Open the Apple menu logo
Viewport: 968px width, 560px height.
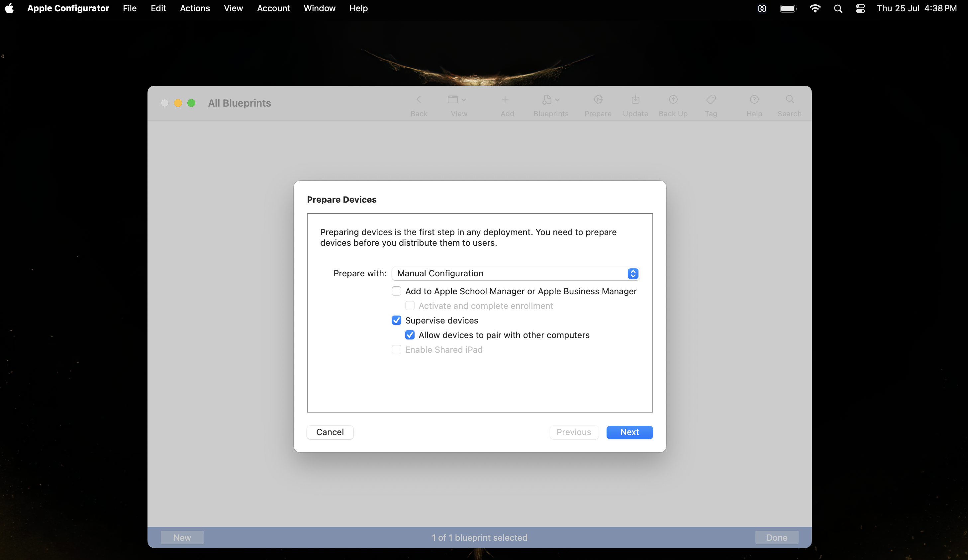coord(9,8)
